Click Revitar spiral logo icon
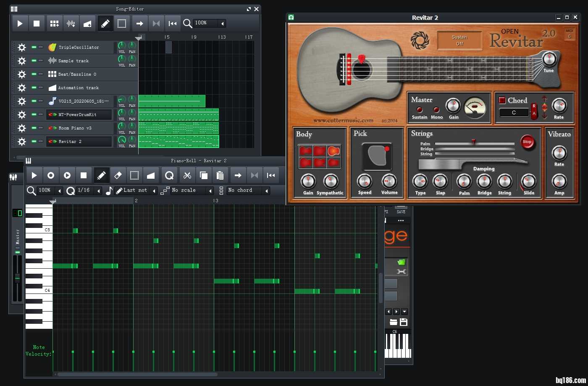Screen dimensions: 588x386 [x=420, y=40]
